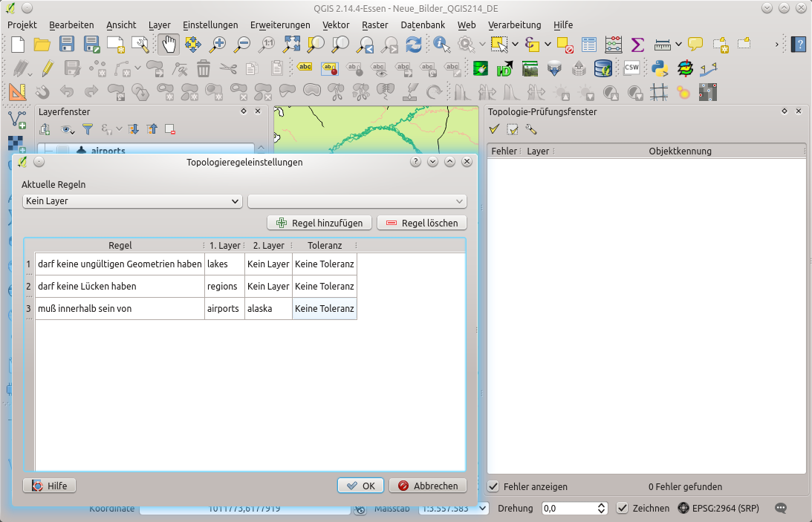This screenshot has height=522, width=812.
Task: Open the Python console icon
Action: point(660,69)
